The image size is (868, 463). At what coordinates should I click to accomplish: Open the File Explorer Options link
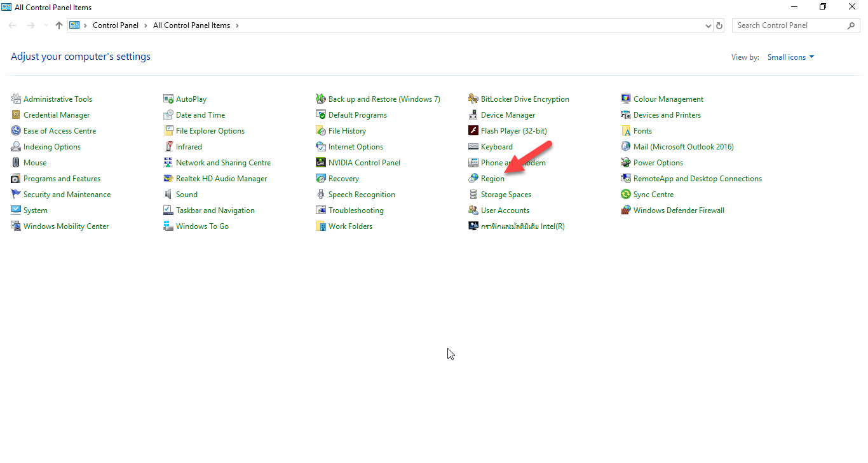(x=210, y=130)
